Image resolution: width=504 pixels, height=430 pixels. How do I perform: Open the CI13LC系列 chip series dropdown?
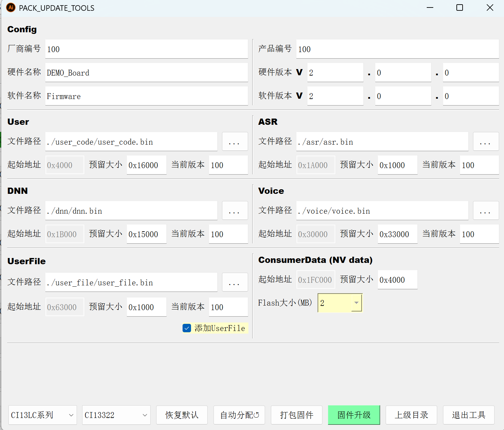coord(42,415)
